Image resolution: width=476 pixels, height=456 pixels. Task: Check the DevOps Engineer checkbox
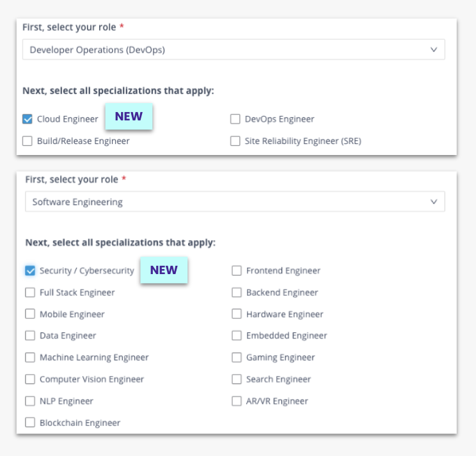tap(235, 119)
